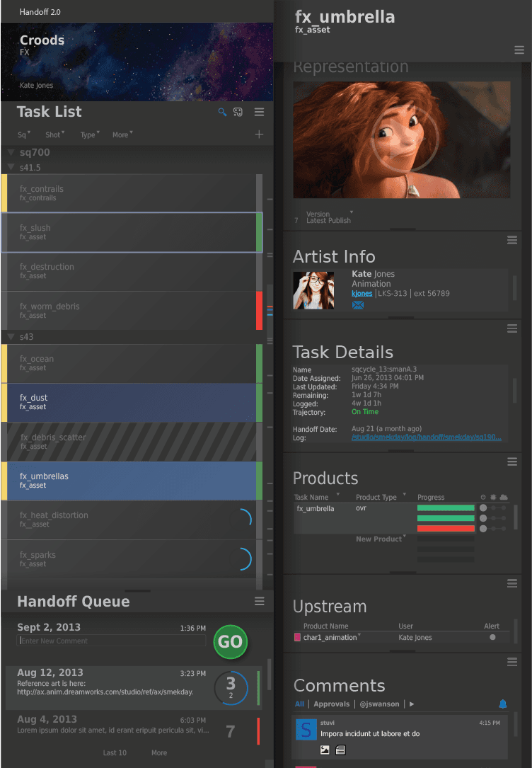This screenshot has width=532, height=768.
Task: Click the play arrow after @jswanson filter
Action: tap(412, 704)
